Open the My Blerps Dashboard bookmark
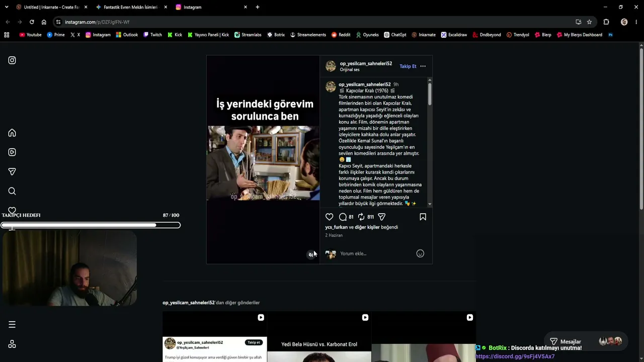This screenshot has height=362, width=644. point(579,35)
